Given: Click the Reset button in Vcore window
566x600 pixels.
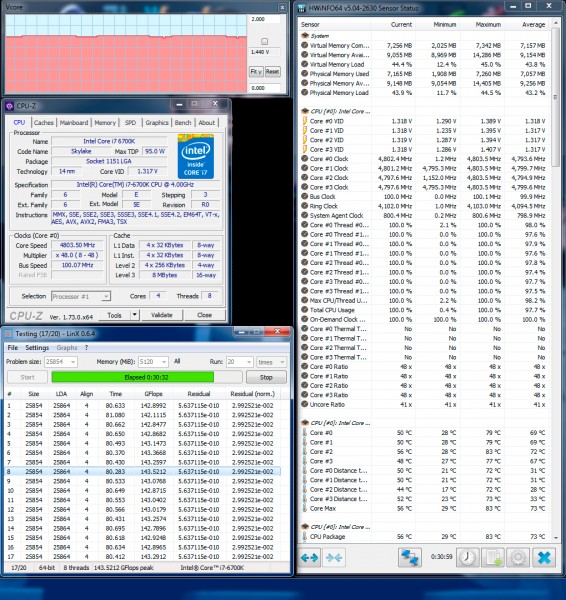Looking at the screenshot, I should [272, 71].
